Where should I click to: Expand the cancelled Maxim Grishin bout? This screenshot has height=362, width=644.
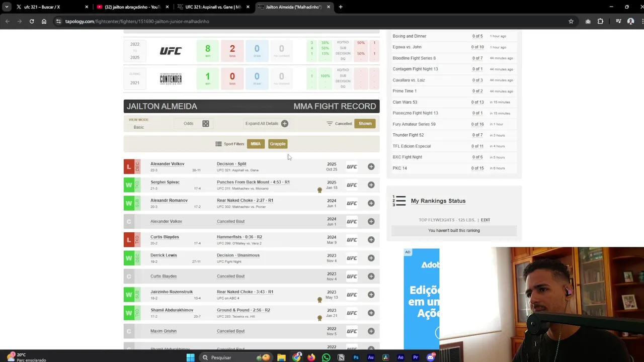(x=371, y=331)
